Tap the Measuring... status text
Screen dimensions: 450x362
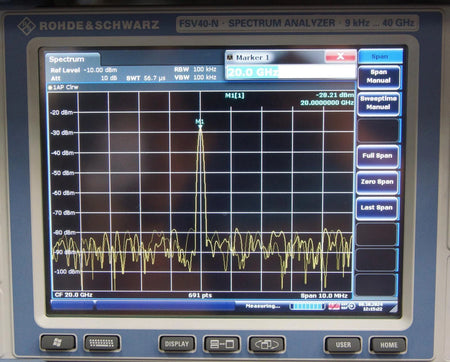pyautogui.click(x=262, y=306)
